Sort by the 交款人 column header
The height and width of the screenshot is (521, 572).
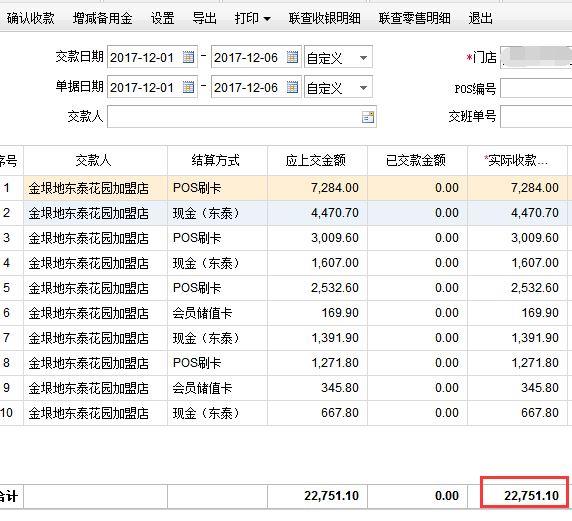(96, 160)
